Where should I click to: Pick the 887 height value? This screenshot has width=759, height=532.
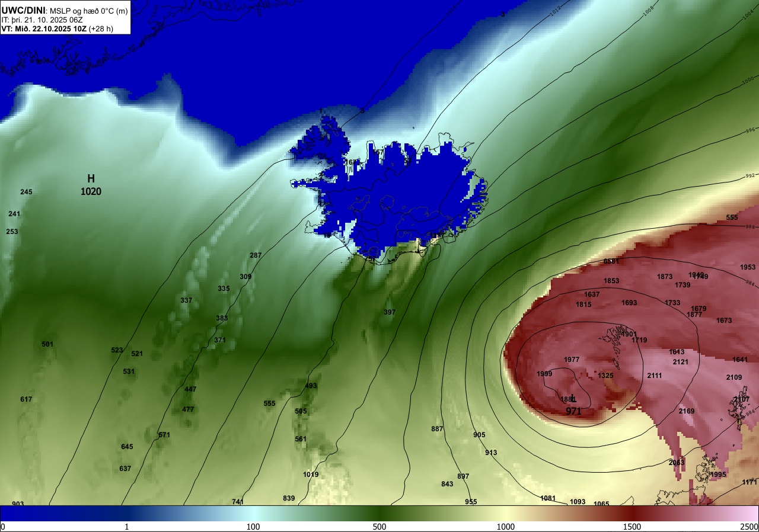(437, 429)
